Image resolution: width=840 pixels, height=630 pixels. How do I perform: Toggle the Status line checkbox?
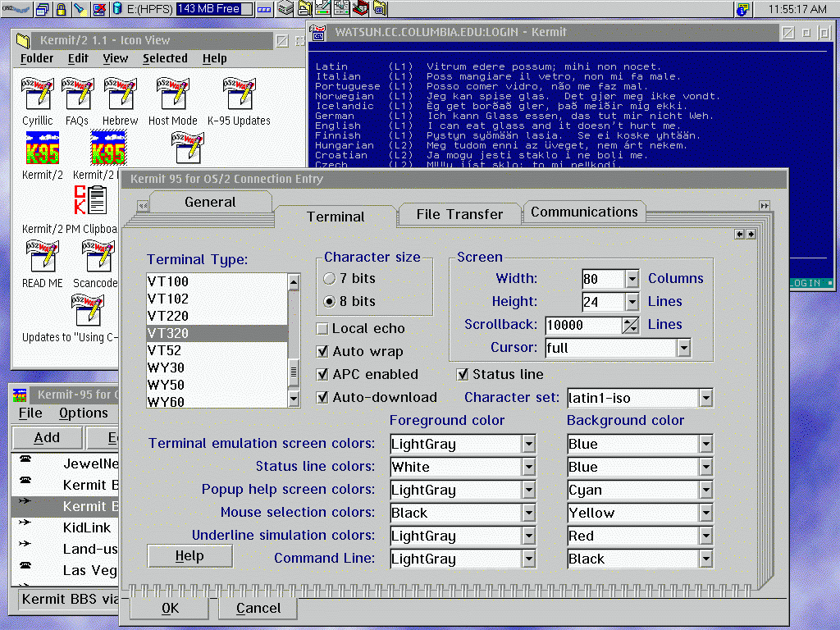(463, 375)
